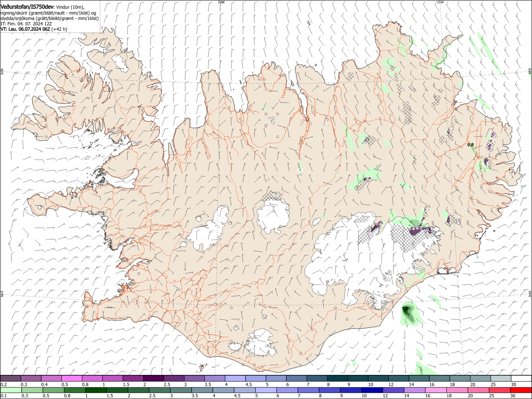Pick the rain legend swatch between 4.5 and 5
532x399 pixels.
(x=244, y=390)
